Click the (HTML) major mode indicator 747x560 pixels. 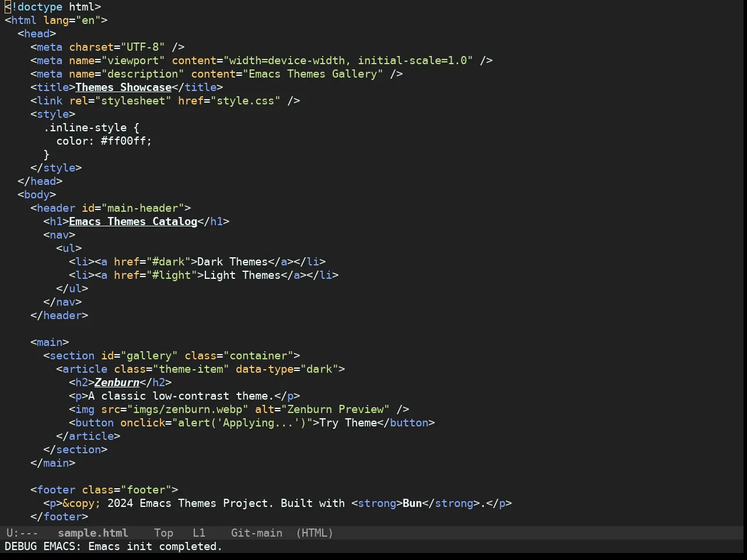315,533
